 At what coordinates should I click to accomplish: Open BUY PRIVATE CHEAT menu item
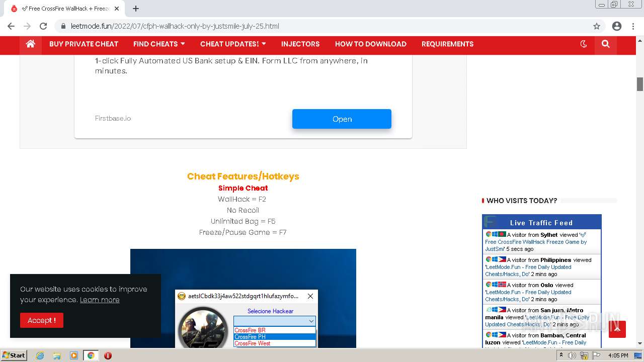tap(84, 44)
